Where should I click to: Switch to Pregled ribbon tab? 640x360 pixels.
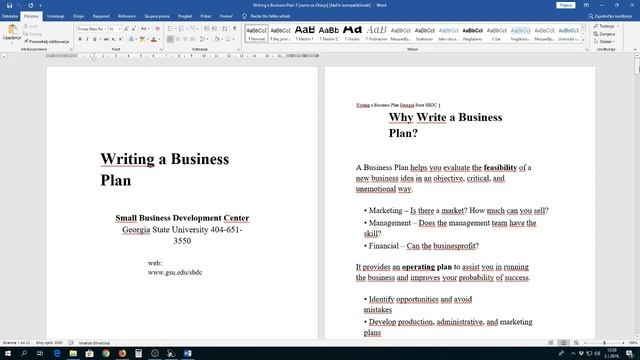[x=184, y=16]
